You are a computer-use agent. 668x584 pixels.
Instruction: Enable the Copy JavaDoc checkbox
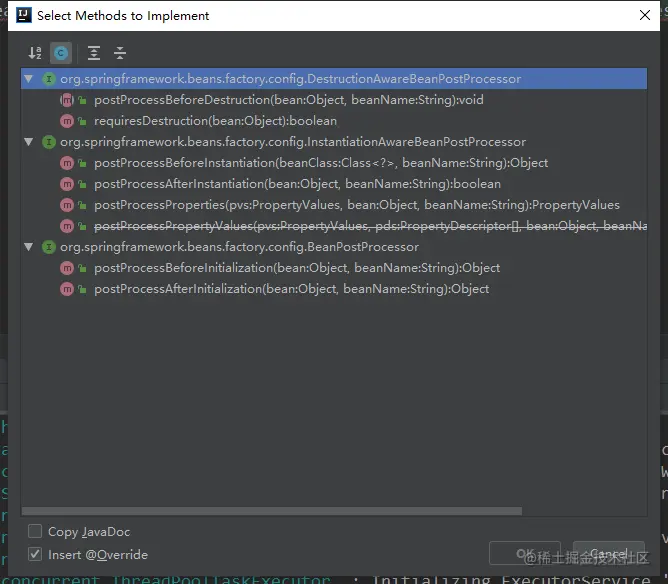coord(35,532)
